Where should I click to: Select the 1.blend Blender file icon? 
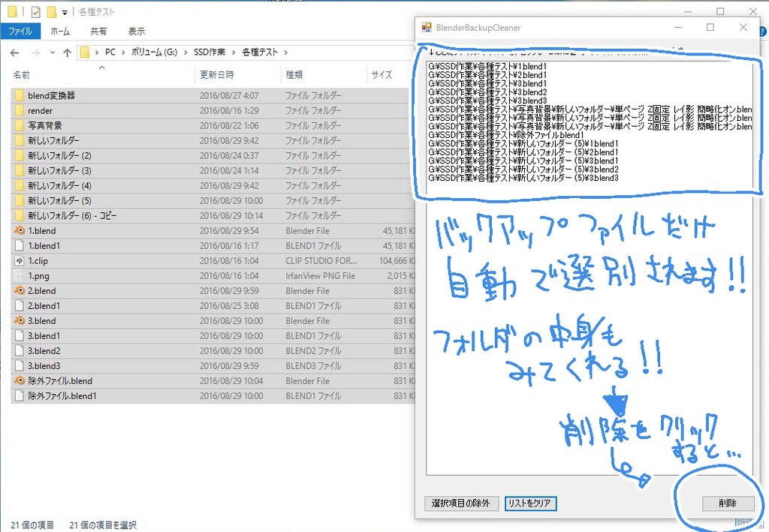point(19,230)
